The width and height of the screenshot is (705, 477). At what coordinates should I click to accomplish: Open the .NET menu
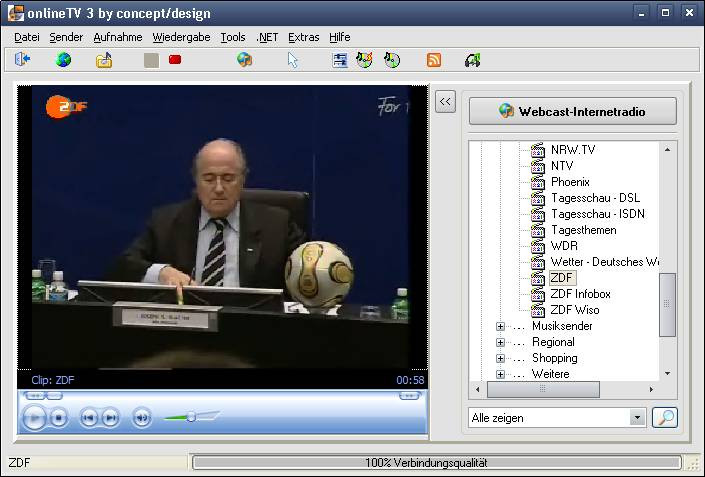click(267, 37)
